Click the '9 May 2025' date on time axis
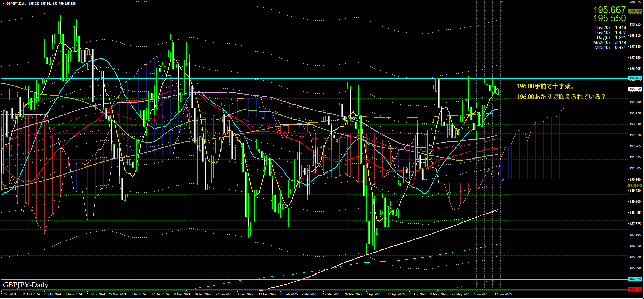 439,294
